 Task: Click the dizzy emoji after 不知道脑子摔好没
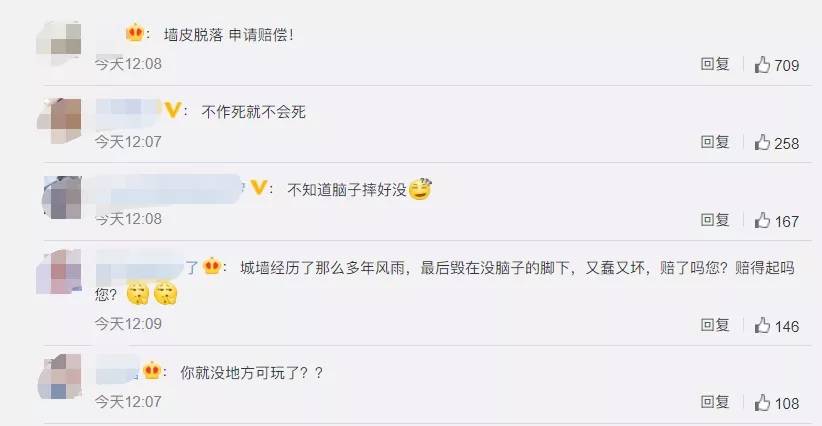click(x=420, y=189)
